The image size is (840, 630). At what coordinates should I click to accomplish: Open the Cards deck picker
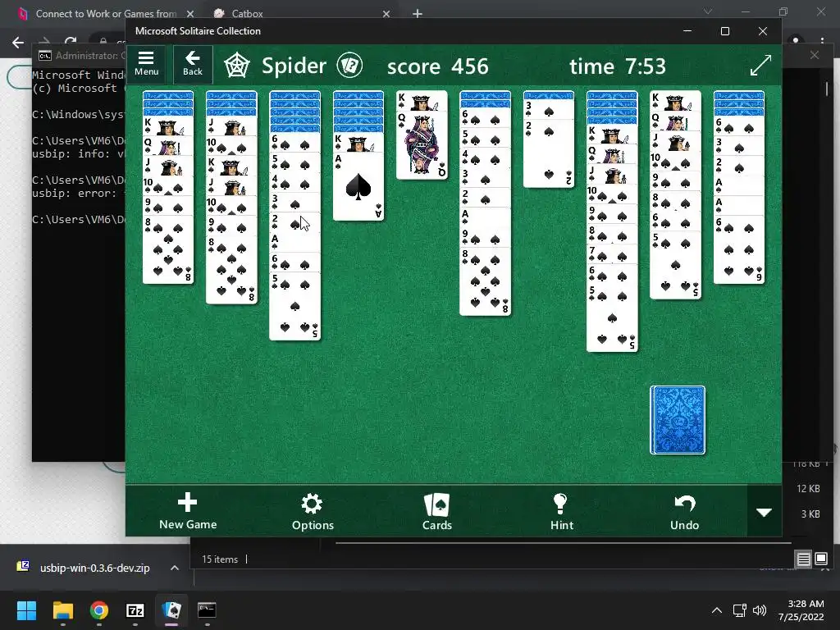click(436, 511)
